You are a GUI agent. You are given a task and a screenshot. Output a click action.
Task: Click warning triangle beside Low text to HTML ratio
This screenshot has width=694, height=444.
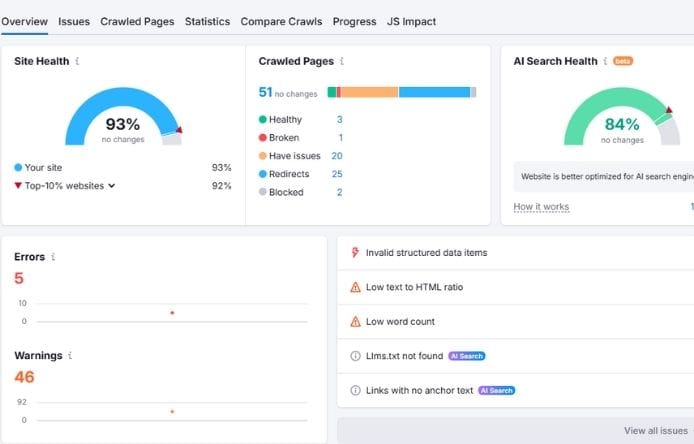click(355, 288)
